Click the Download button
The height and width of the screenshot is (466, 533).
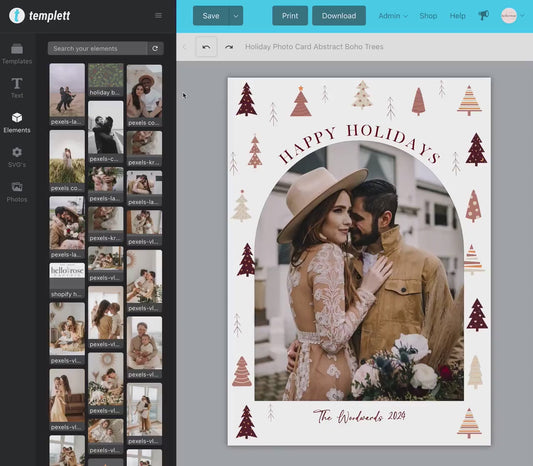pyautogui.click(x=339, y=16)
